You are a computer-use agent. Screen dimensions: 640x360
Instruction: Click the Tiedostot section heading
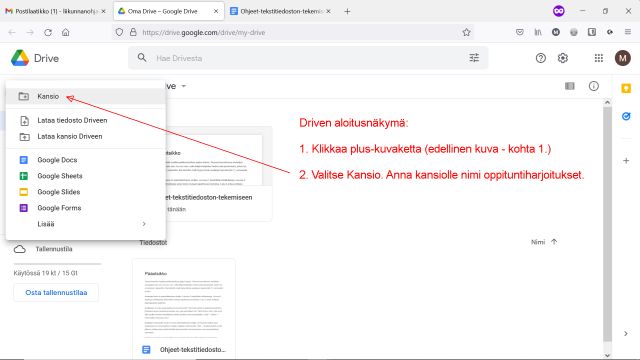click(x=153, y=242)
